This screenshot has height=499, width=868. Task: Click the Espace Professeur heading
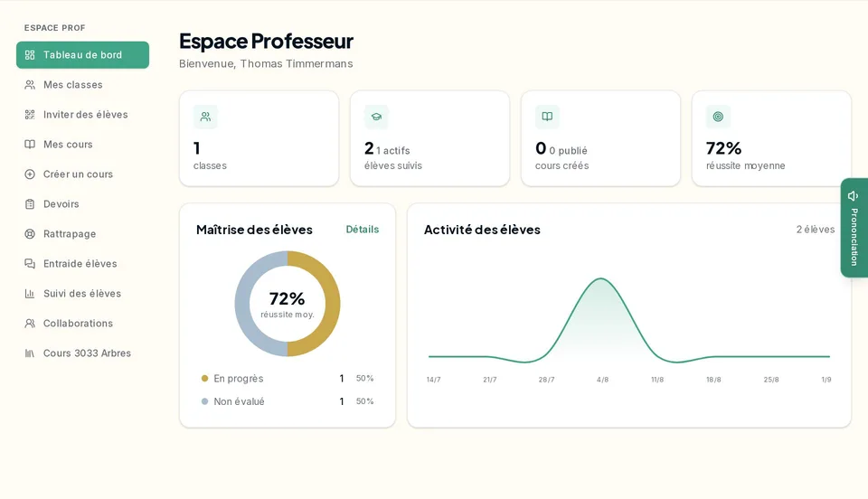tap(266, 42)
